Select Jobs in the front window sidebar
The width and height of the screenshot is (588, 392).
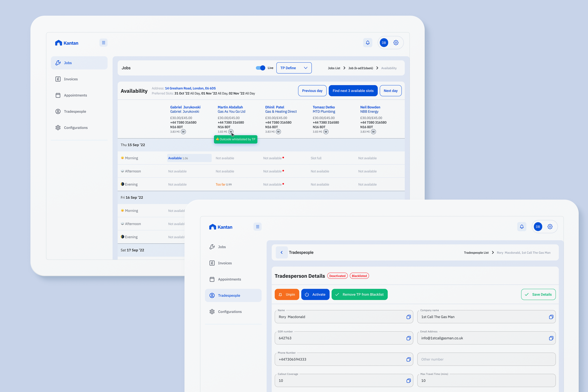(233, 247)
